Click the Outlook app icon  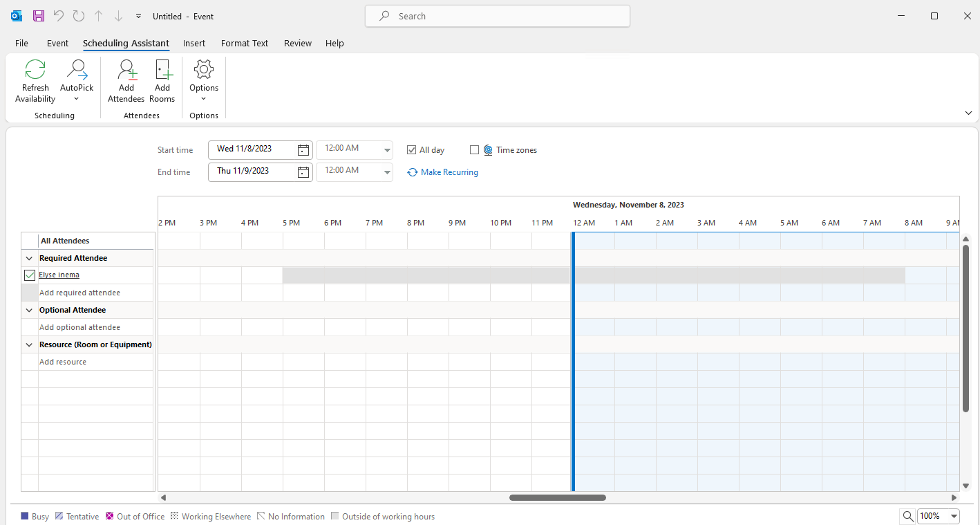point(17,16)
